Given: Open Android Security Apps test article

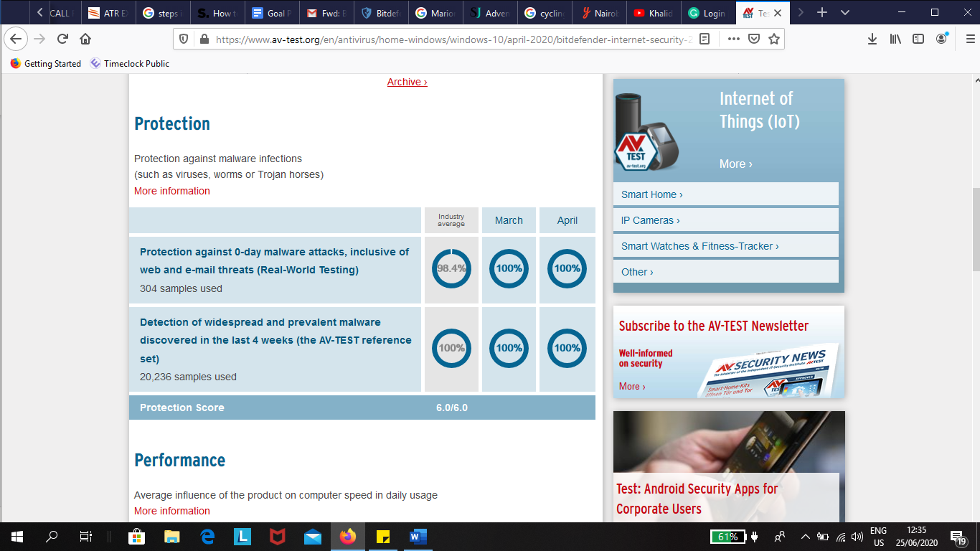Looking at the screenshot, I should click(x=697, y=499).
